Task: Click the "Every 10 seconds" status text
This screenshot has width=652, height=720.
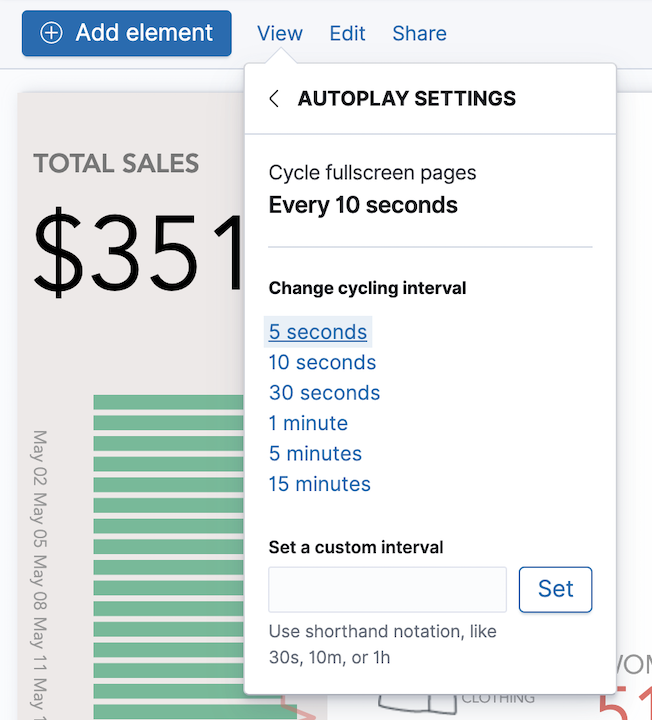Action: [363, 206]
